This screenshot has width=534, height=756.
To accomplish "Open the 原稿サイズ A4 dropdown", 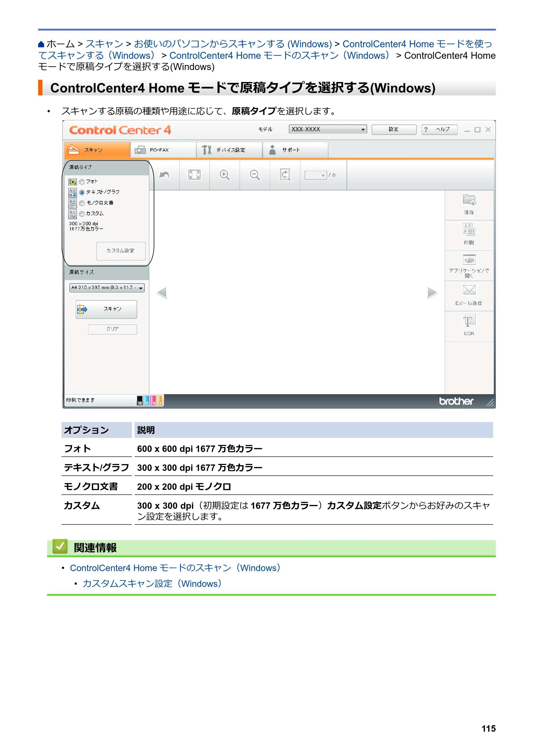I will pos(107,288).
